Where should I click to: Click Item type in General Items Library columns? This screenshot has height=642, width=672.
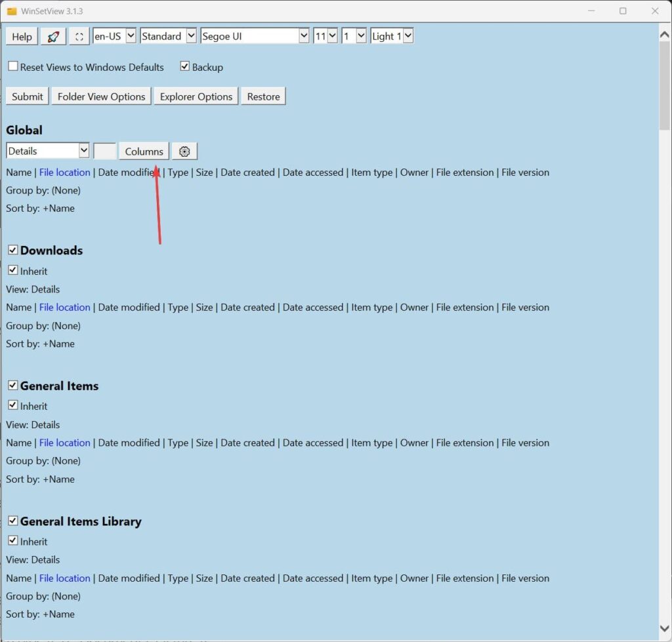pyautogui.click(x=371, y=578)
